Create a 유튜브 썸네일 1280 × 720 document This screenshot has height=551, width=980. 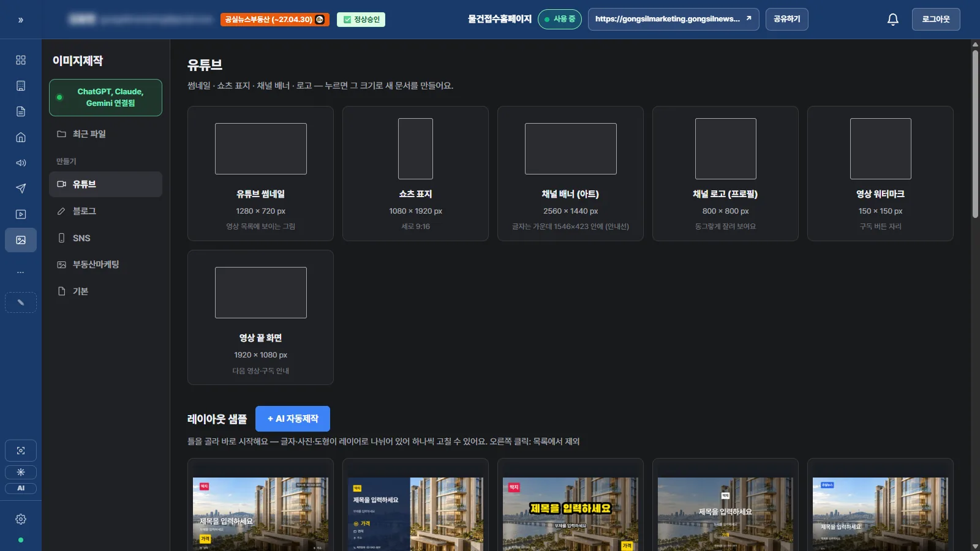[260, 174]
